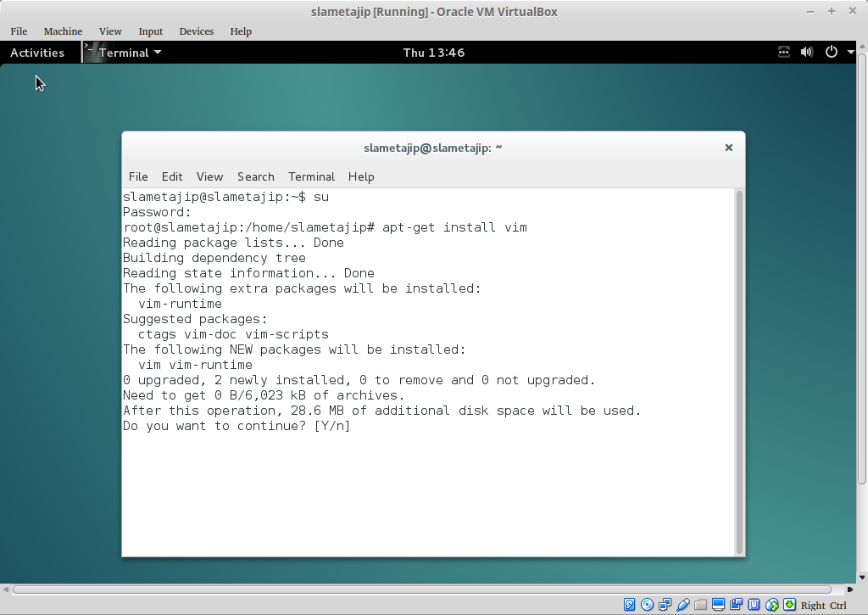The height and width of the screenshot is (615, 868).
Task: Click the 'After this operation, 28.6 MB' line
Action: tap(382, 411)
